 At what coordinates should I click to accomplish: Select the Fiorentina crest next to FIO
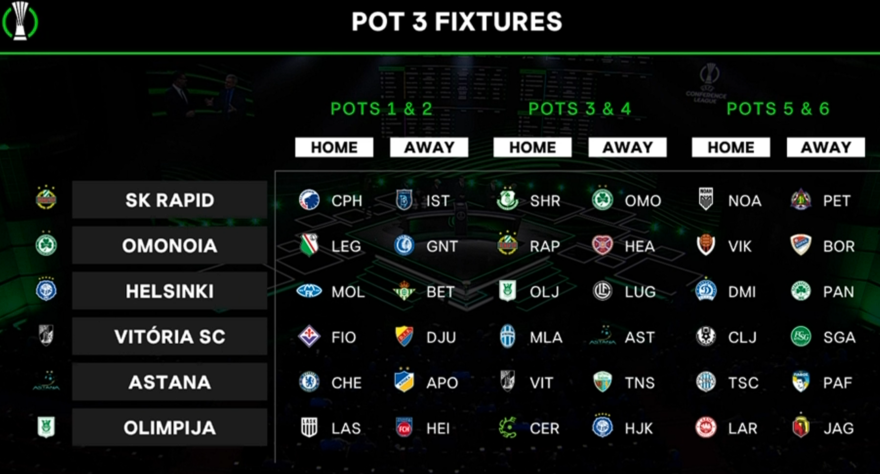point(309,337)
